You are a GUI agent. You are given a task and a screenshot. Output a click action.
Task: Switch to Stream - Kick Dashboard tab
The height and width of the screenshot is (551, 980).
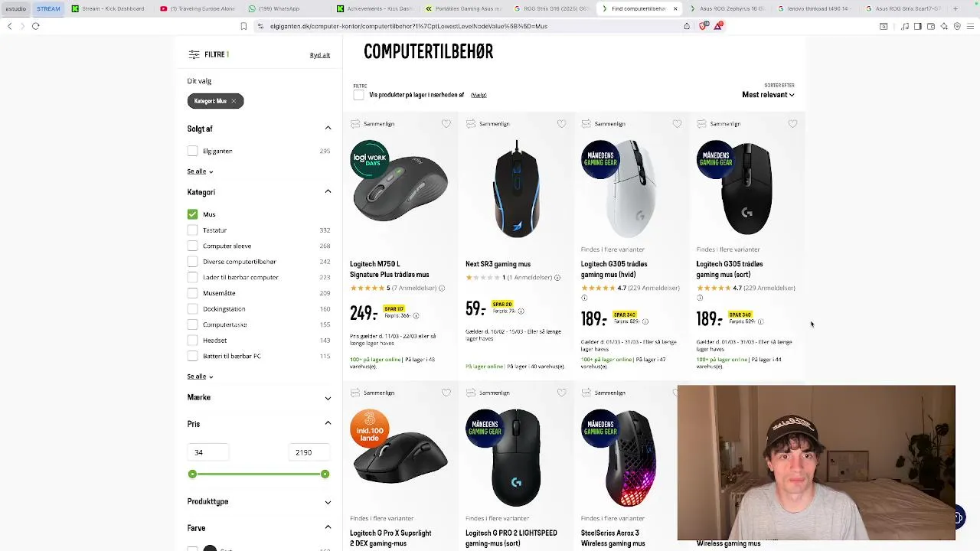tap(108, 8)
